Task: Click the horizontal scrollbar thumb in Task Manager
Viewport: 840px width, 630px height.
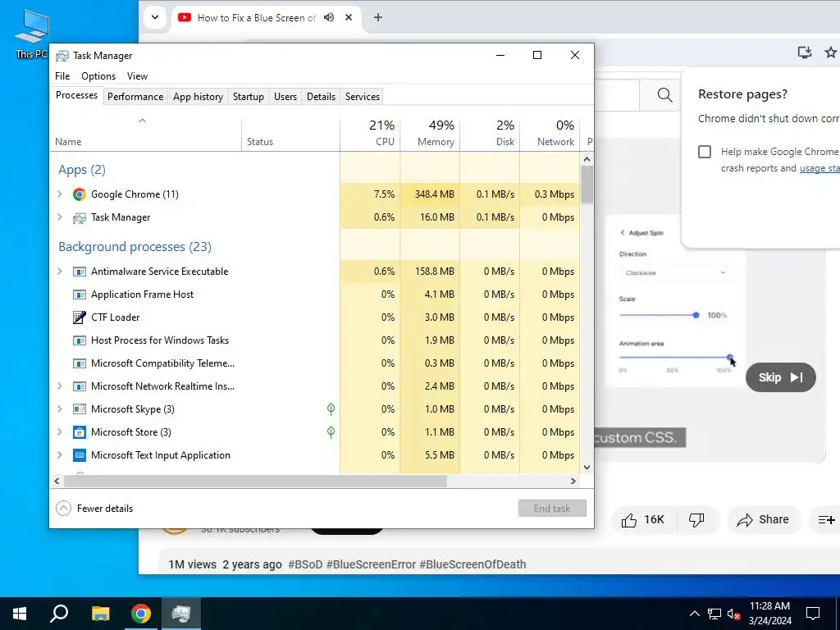Action: click(x=255, y=481)
